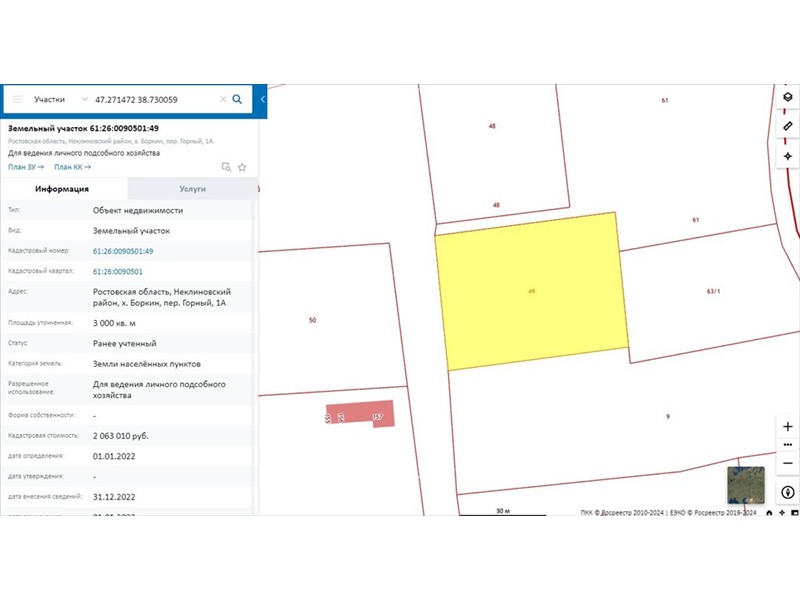Select the Информация tab
This screenshot has height=600, width=800.
click(x=62, y=188)
